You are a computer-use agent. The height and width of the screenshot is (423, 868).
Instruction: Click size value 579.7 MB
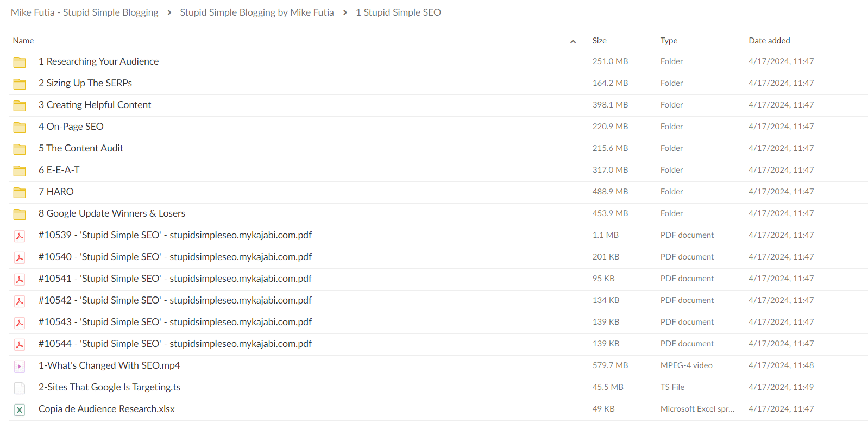pos(610,365)
